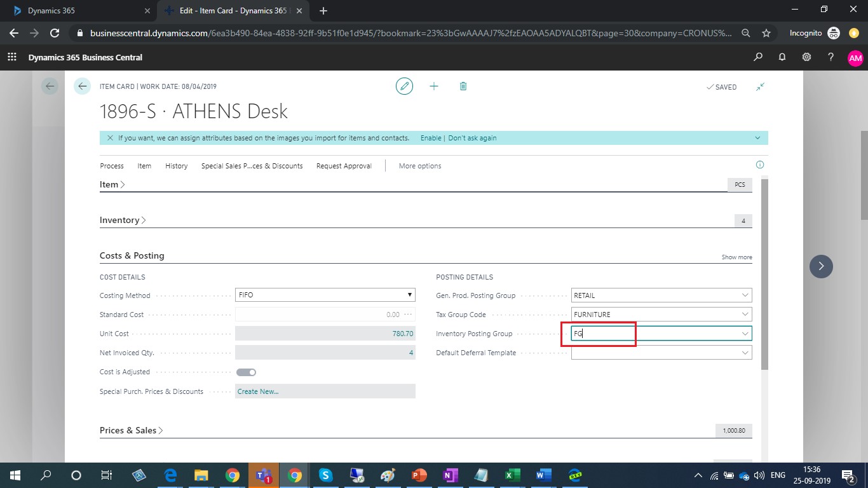The height and width of the screenshot is (488, 868).
Task: Go back using the item card back arrow
Action: point(83,86)
